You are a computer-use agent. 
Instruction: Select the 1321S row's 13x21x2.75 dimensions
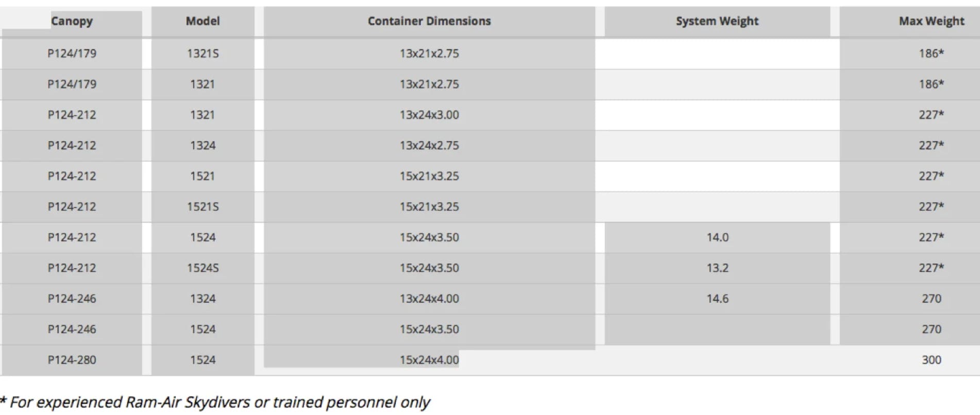tap(429, 53)
